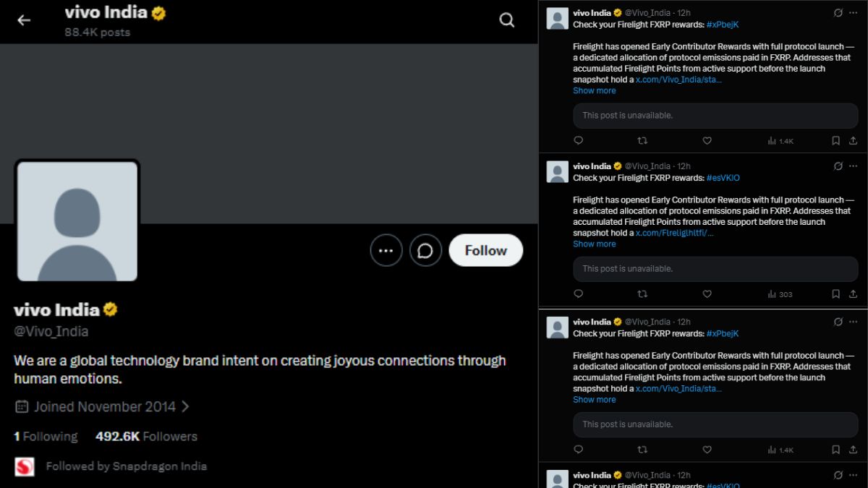Viewport: 868px width, 488px height.
Task: Share the post with 303 views
Action: coord(854,294)
